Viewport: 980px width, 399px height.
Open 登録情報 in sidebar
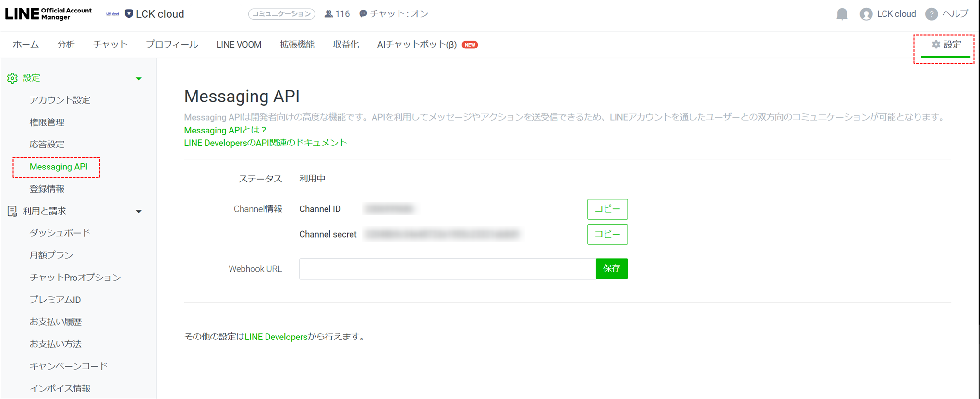click(47, 189)
